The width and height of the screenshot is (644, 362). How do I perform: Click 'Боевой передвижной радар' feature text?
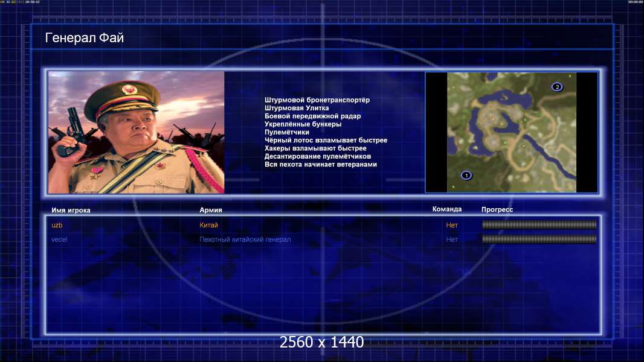click(x=312, y=116)
